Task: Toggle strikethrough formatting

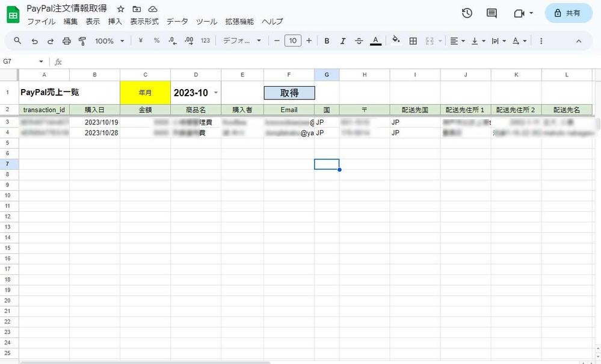Action: pyautogui.click(x=359, y=41)
